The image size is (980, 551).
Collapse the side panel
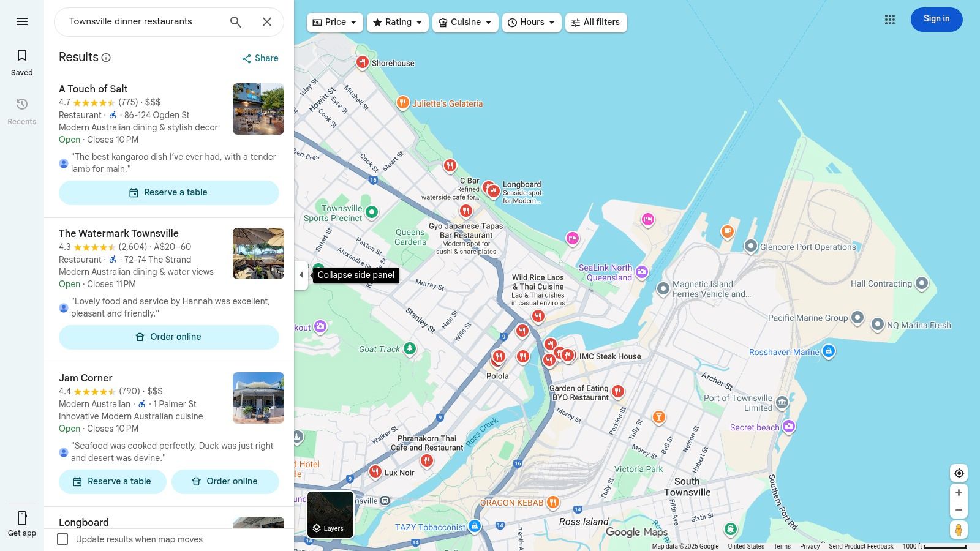[x=301, y=275]
